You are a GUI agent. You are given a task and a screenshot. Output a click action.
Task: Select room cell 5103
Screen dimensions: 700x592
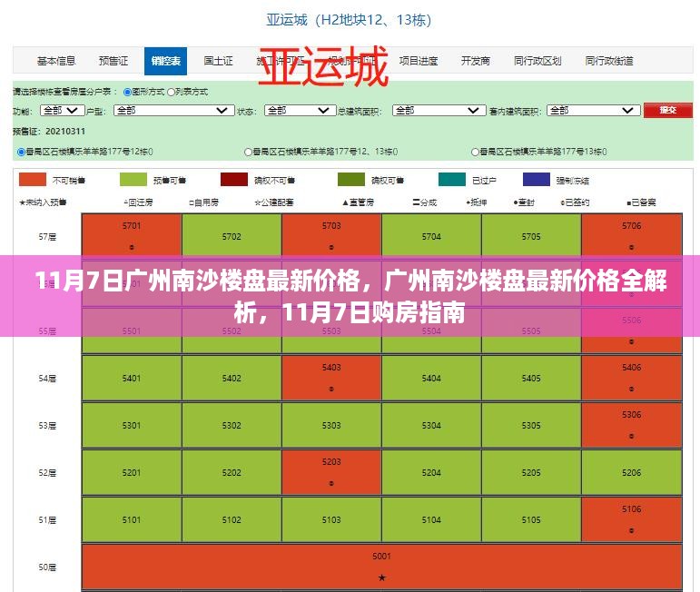(x=331, y=519)
